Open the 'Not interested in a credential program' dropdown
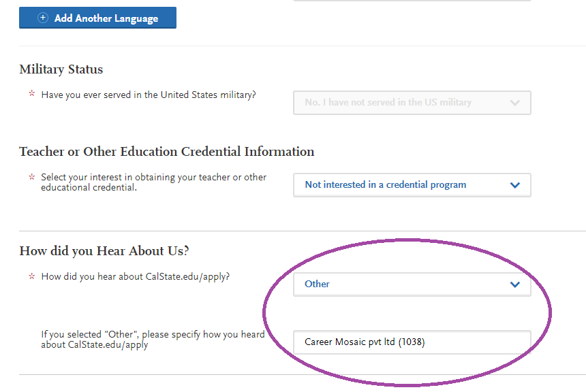This screenshot has height=392, width=586. [412, 185]
